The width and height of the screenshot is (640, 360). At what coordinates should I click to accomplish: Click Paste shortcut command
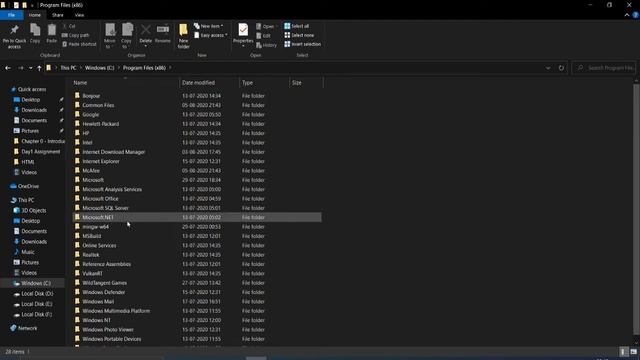coord(79,44)
